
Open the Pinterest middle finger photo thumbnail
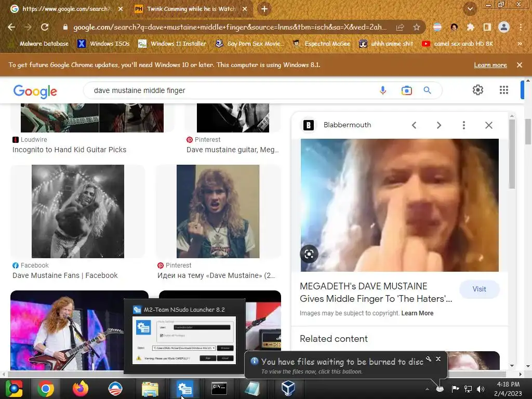point(218,211)
